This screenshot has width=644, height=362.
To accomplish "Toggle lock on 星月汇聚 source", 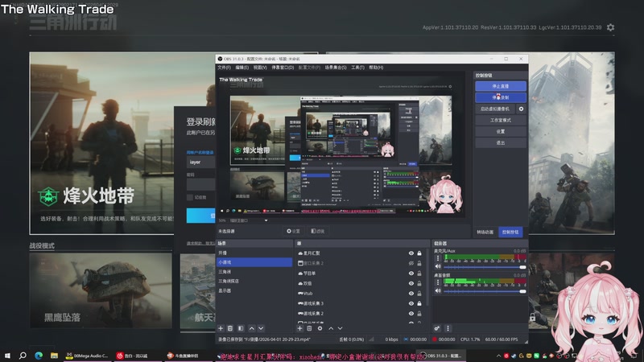I will pos(419,253).
